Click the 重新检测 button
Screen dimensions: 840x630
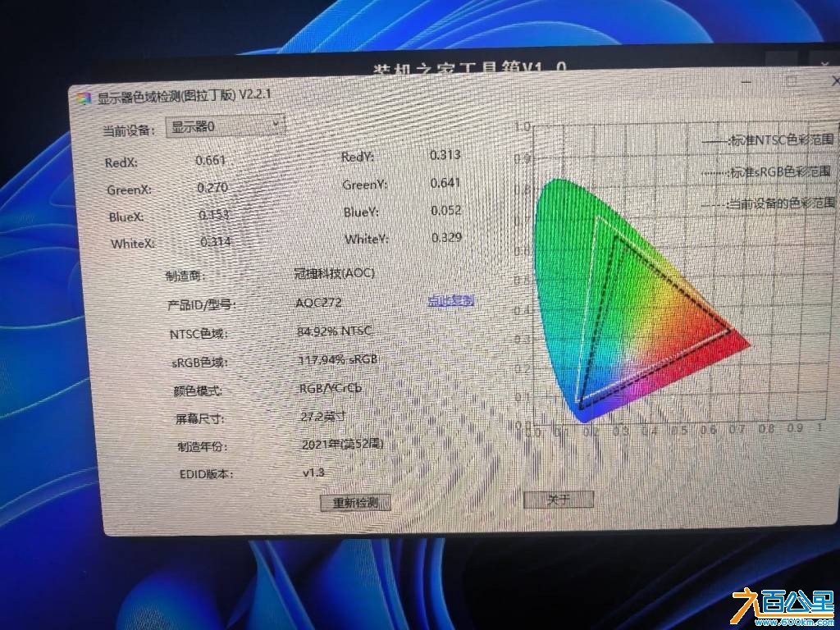coord(356,503)
